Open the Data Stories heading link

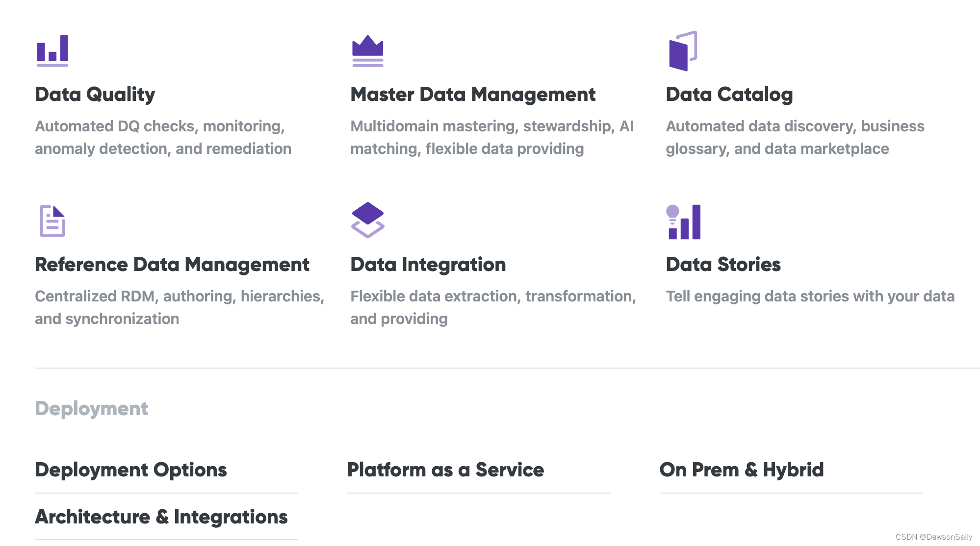coord(723,264)
